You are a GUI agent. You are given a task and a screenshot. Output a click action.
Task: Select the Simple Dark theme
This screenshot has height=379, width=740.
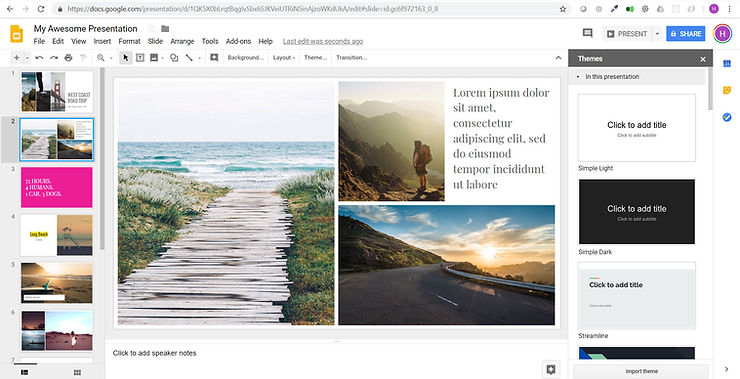tap(637, 211)
